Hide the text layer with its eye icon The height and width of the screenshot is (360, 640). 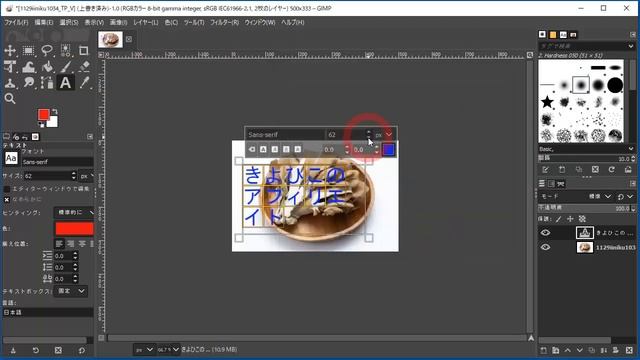tap(545, 233)
